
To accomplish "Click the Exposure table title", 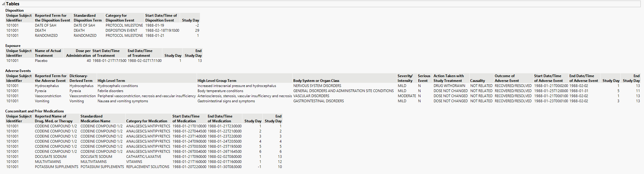I will [x=13, y=46].
